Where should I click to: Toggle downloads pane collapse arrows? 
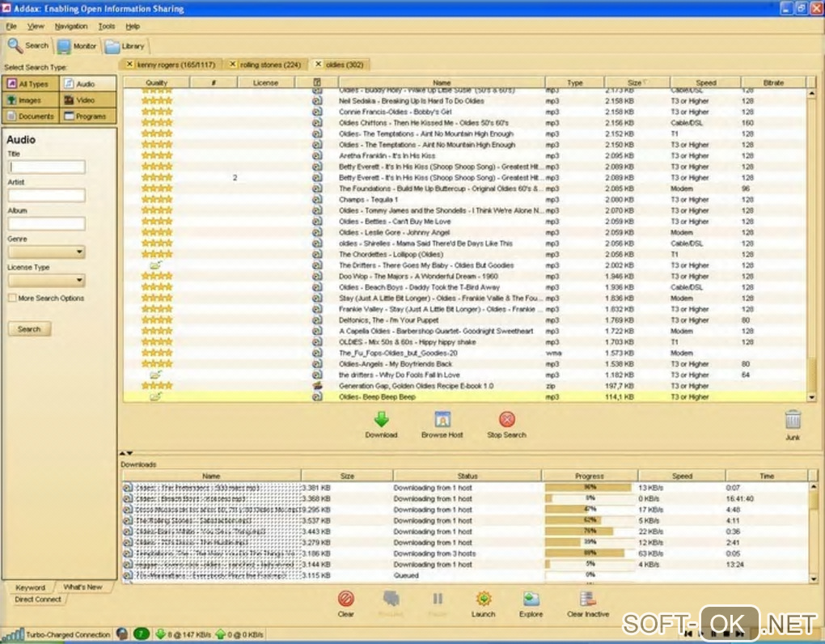[x=125, y=453]
